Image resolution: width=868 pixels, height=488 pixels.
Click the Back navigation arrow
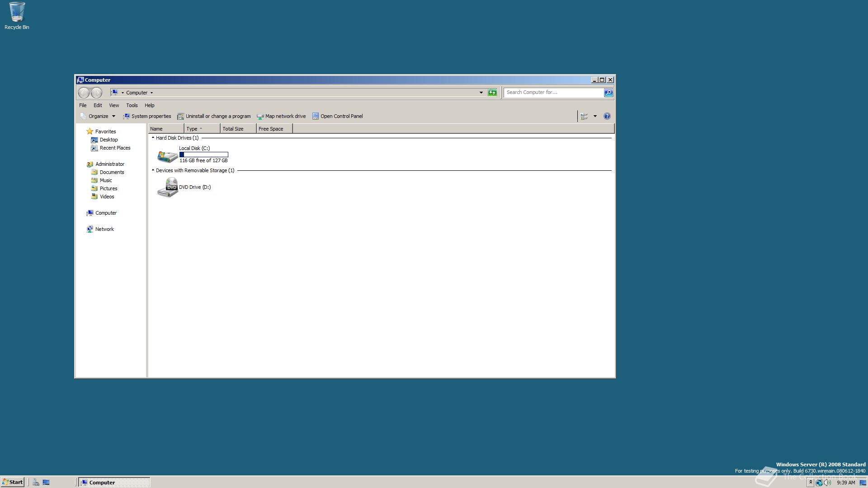84,93
